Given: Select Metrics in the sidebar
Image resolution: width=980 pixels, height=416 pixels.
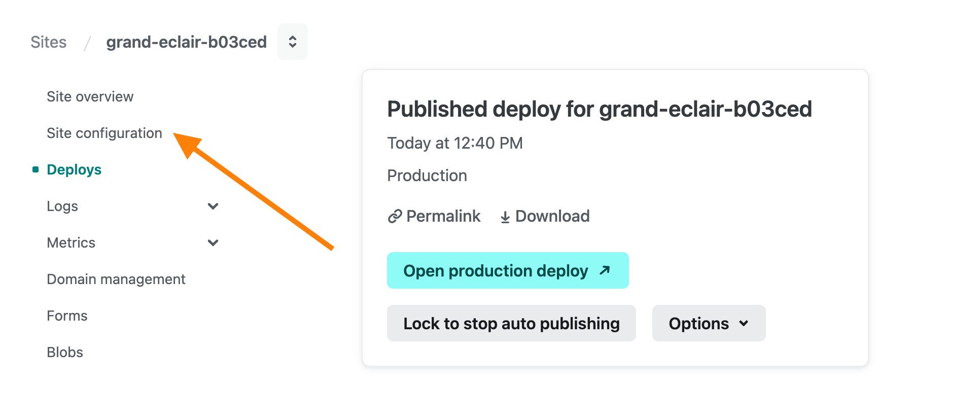Looking at the screenshot, I should (71, 243).
